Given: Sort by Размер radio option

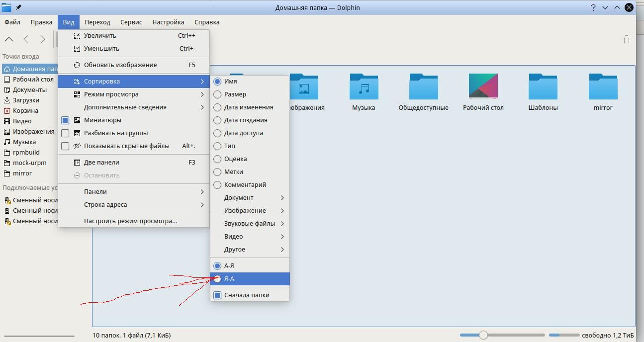Looking at the screenshot, I should point(250,94).
